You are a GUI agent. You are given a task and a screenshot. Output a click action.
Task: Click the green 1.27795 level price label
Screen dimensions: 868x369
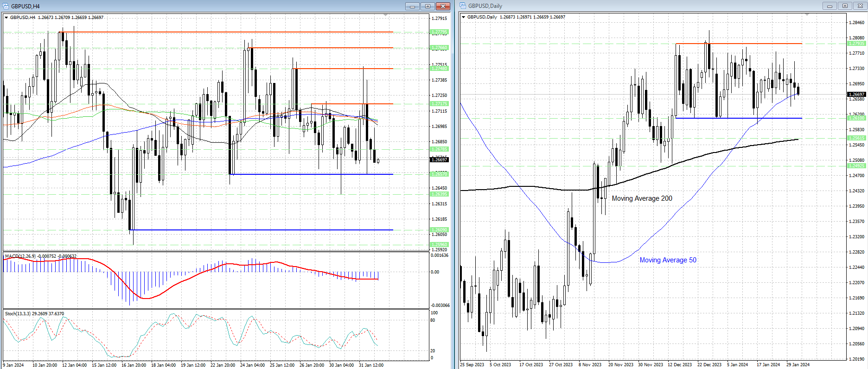pos(439,32)
